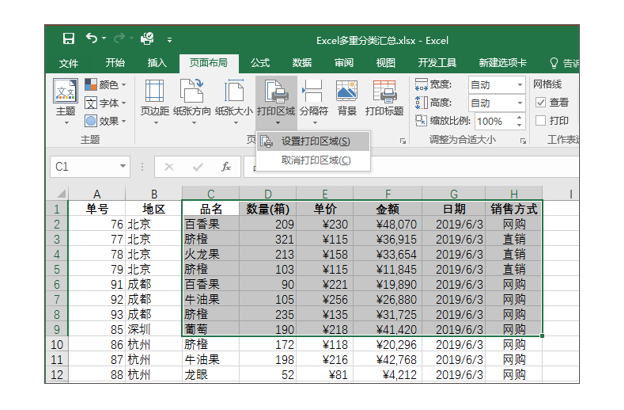Image resolution: width=624 pixels, height=410 pixels.
Task: Open the Orientation (纸张方向) tool
Action: click(x=192, y=102)
